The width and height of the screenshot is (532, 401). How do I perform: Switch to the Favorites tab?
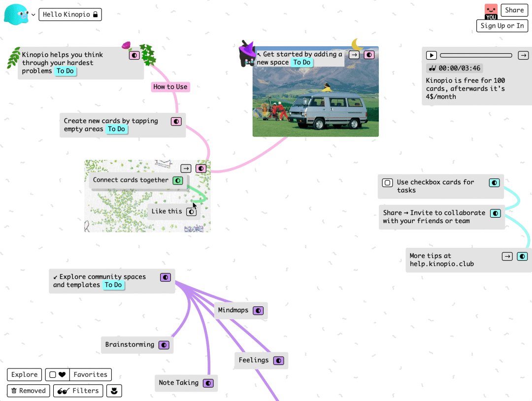pos(91,374)
